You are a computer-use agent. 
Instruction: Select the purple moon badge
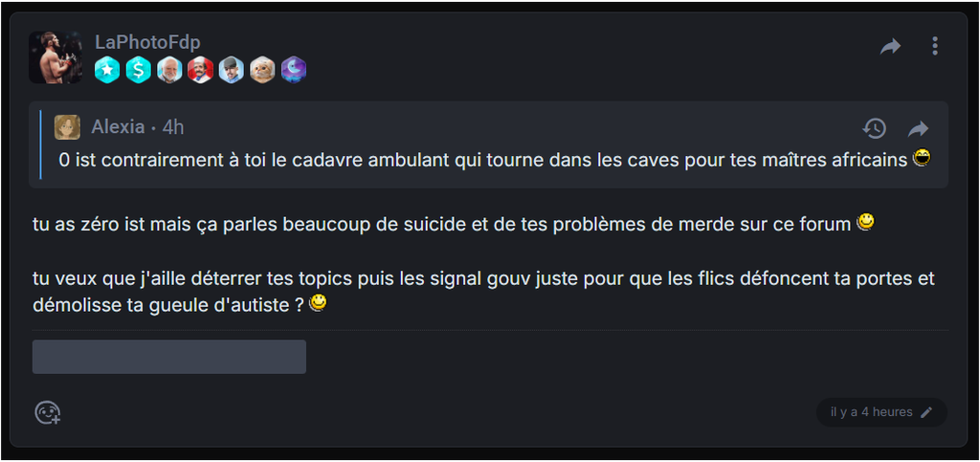(x=293, y=70)
